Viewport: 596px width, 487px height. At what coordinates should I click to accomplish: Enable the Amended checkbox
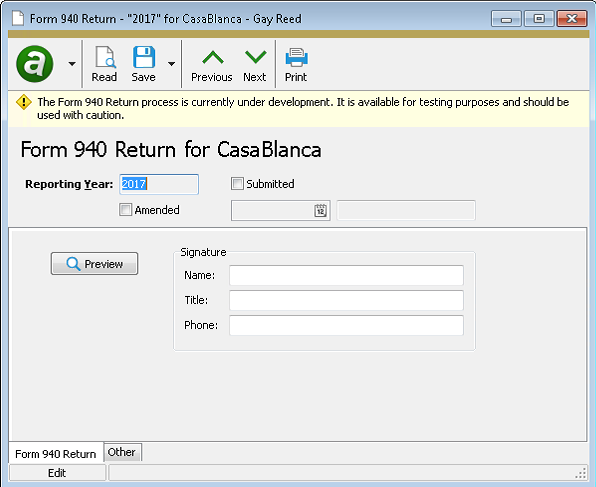[x=125, y=209]
